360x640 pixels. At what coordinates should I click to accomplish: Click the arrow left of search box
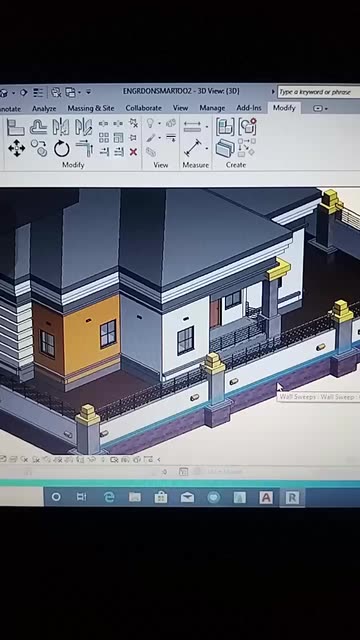pos(273,92)
